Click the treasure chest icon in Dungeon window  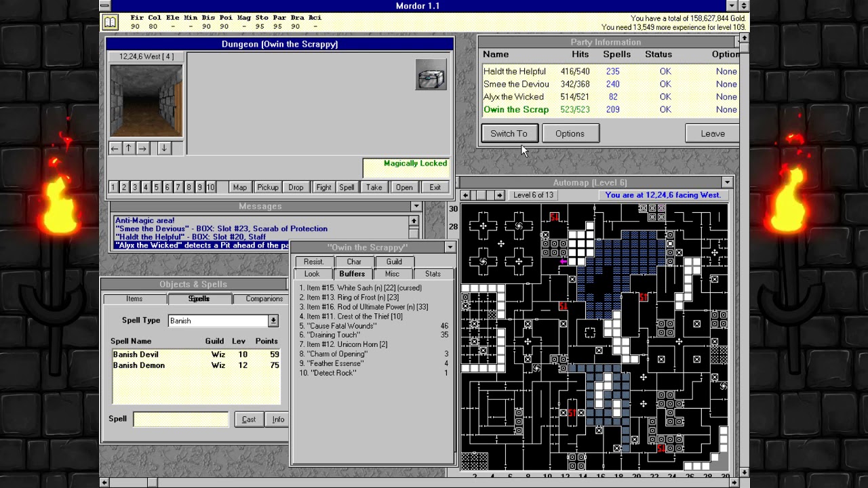click(431, 75)
